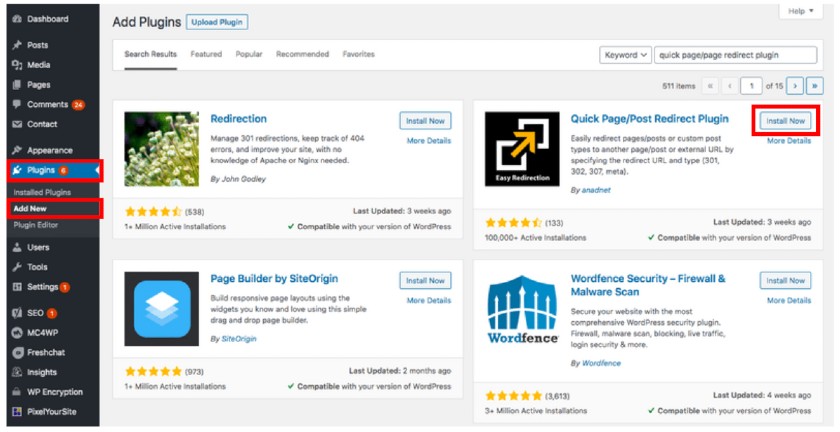Screen dimensions: 840x432
Task: Switch to the Recommended tab
Action: click(303, 54)
